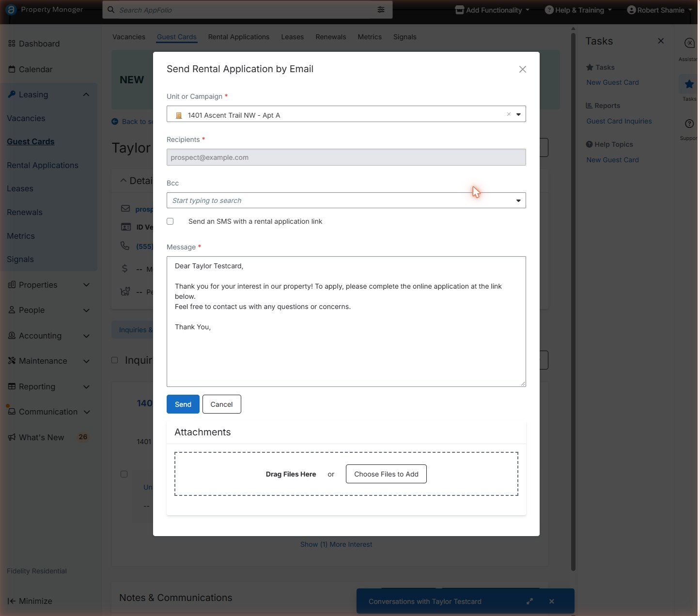
Task: Expand the People sidebar section
Action: pyautogui.click(x=87, y=310)
